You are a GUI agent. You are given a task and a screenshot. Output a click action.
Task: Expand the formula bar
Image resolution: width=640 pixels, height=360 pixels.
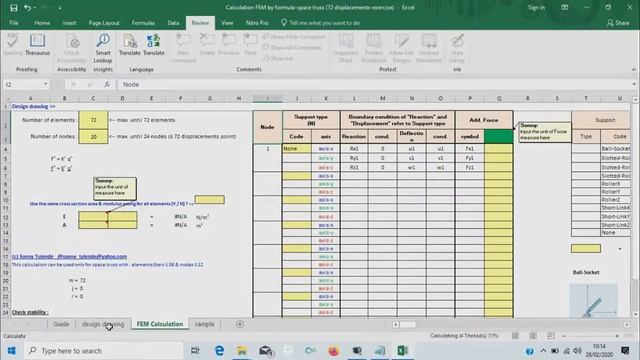click(633, 84)
